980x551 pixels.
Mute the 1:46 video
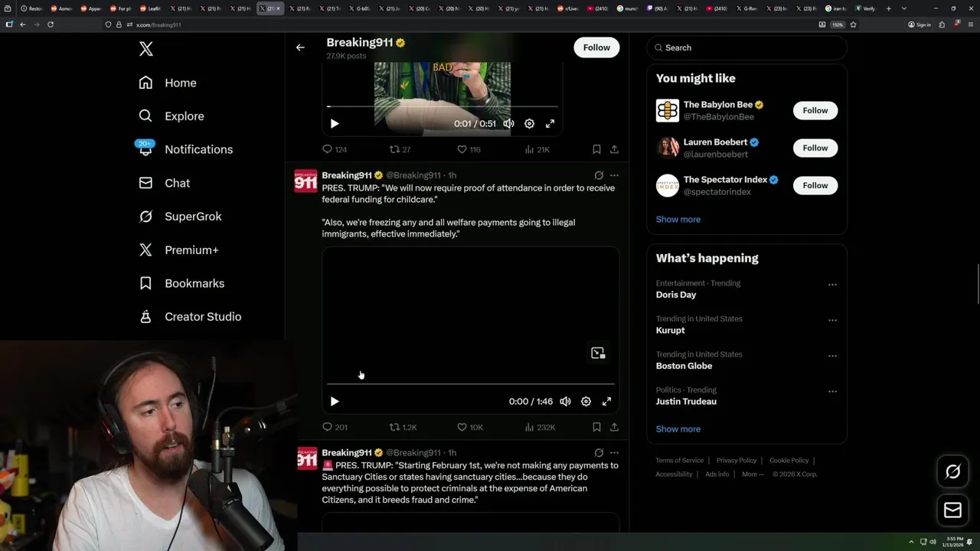click(x=565, y=401)
